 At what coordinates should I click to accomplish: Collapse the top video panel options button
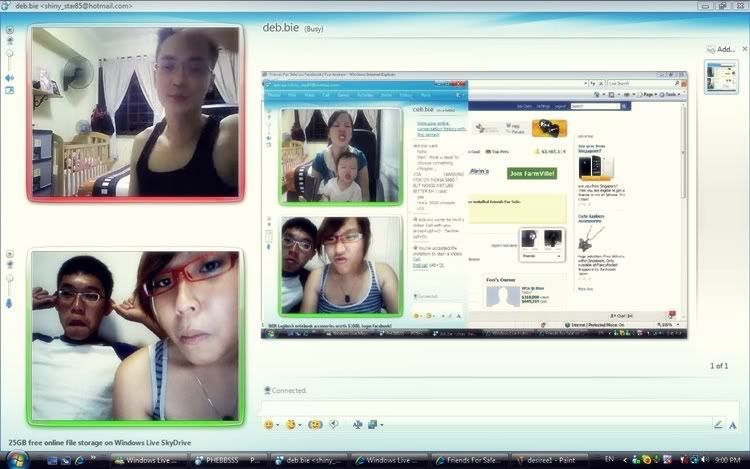point(10,30)
